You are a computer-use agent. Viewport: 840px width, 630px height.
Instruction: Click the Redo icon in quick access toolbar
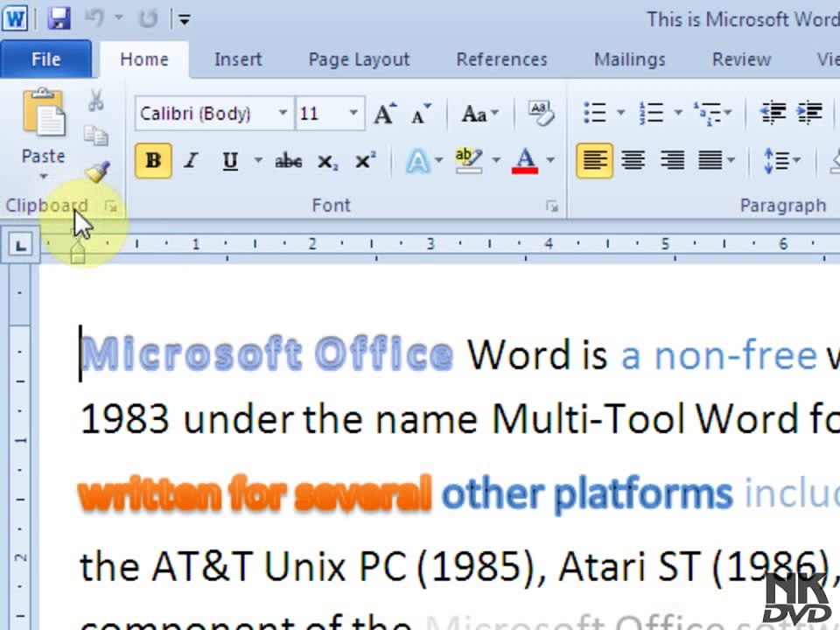(x=147, y=18)
